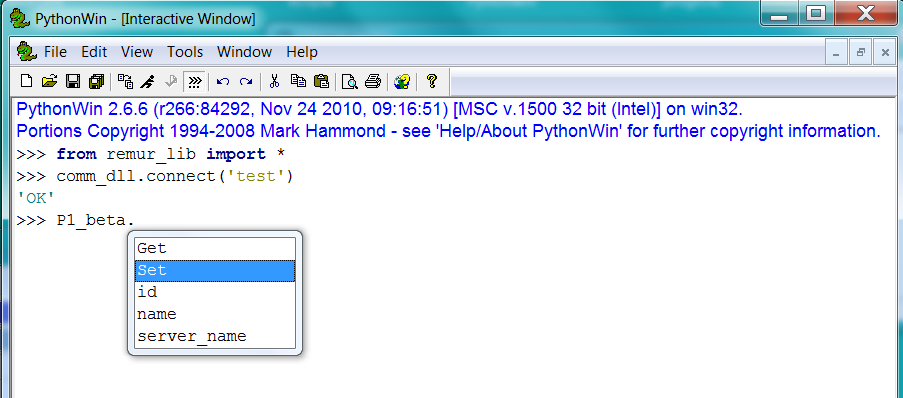Select name in the autocomplete popup

(x=215, y=314)
